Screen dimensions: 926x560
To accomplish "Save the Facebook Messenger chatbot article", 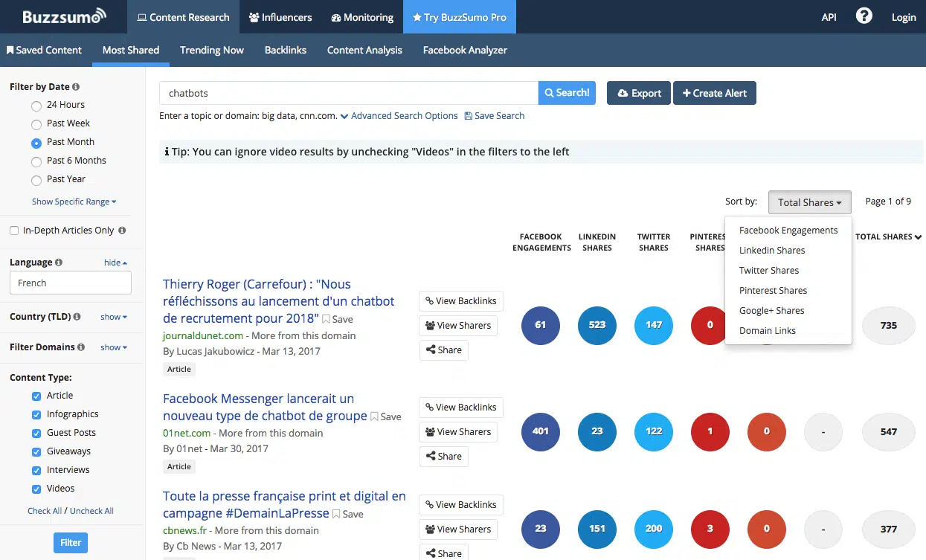I will [x=386, y=416].
